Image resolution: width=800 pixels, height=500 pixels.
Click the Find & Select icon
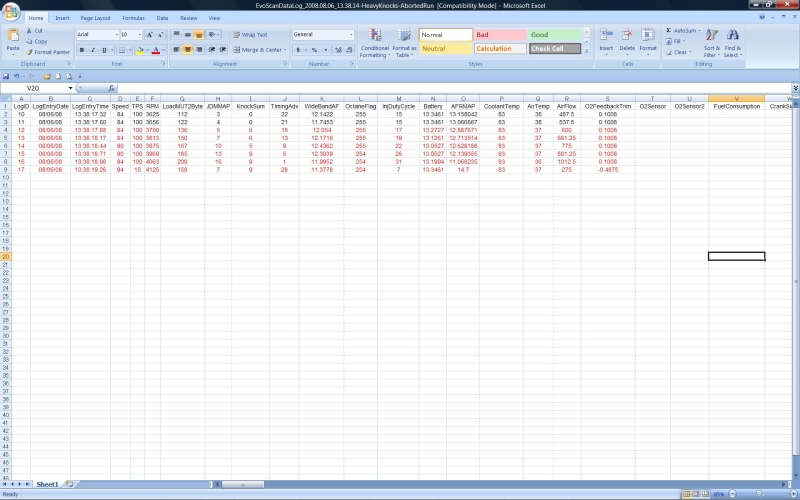pos(733,42)
